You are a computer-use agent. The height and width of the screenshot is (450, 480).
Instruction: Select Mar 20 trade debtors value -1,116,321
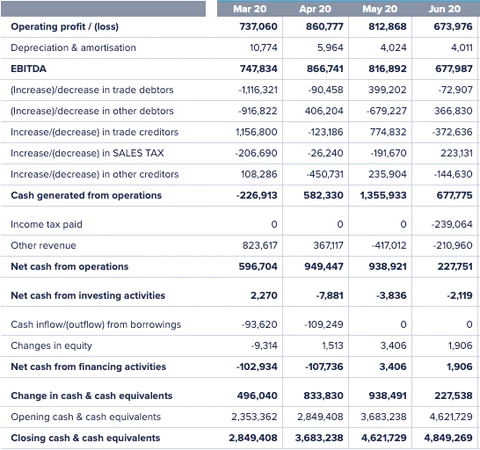click(x=258, y=90)
